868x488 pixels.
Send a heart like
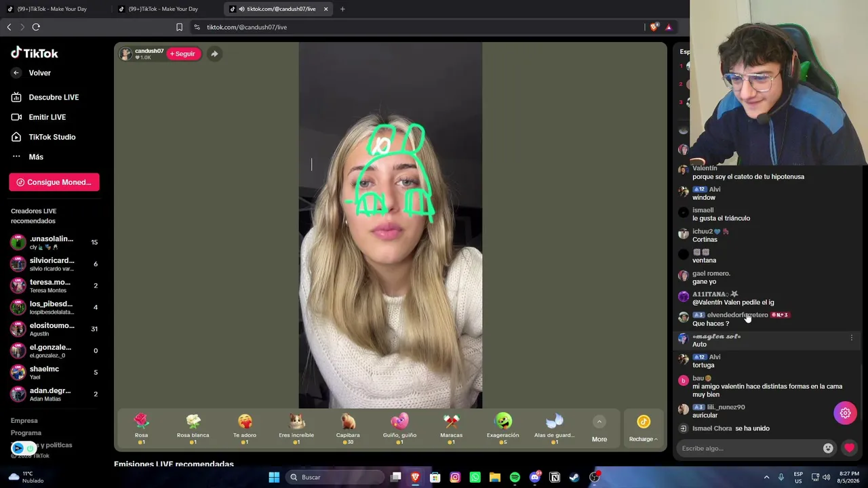click(x=849, y=448)
